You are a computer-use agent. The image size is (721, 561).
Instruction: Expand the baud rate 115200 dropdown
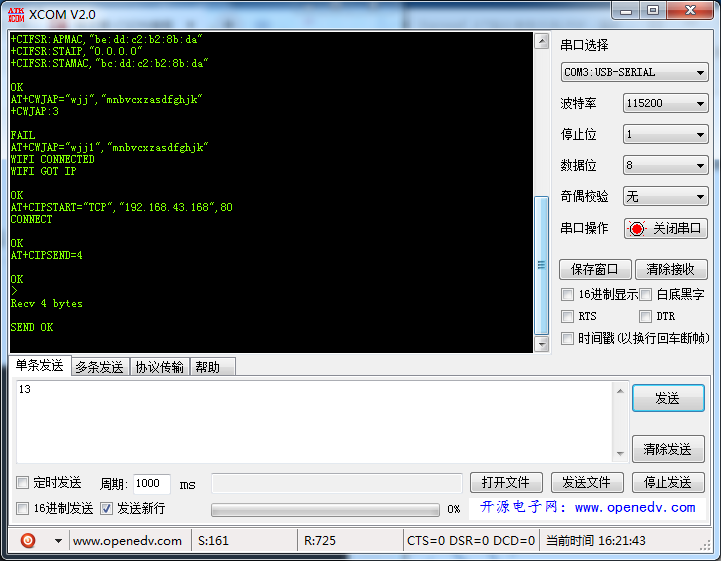[x=665, y=103]
